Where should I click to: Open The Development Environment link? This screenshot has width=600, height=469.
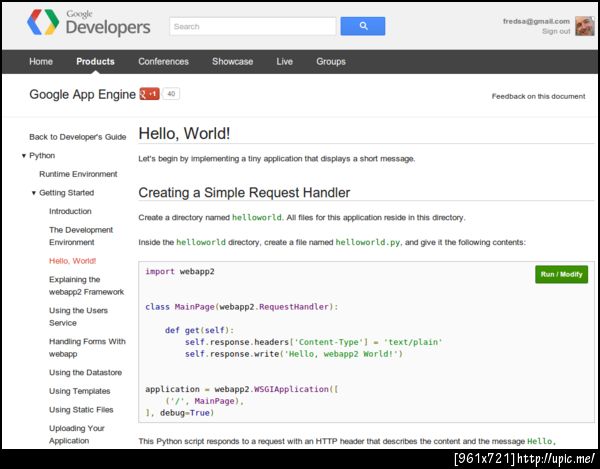(81, 236)
